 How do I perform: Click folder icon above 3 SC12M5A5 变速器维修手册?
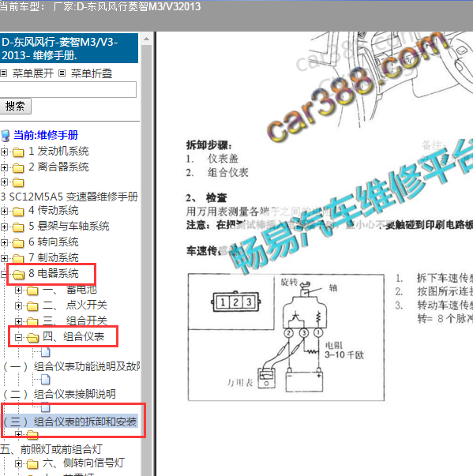click(x=18, y=182)
